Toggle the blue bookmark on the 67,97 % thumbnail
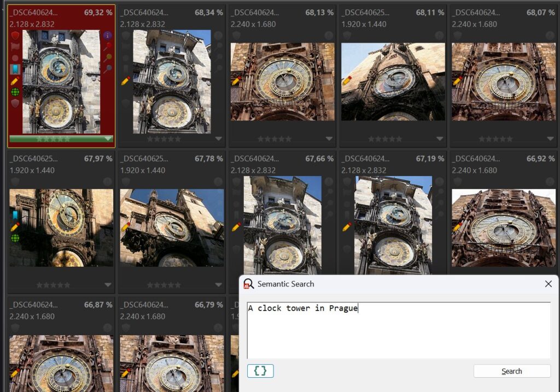Viewport: 560px width, 392px height. tap(15, 215)
